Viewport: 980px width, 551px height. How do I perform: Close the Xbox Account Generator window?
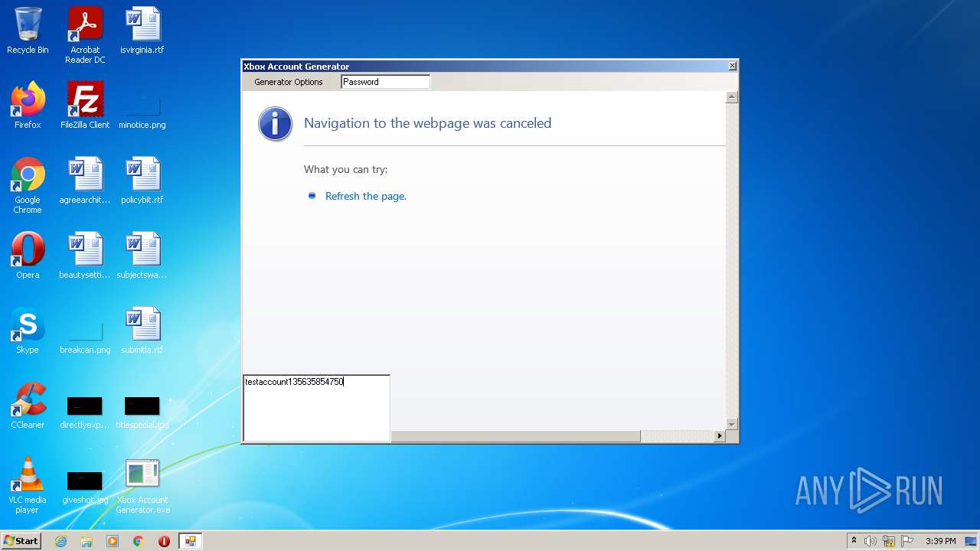733,67
